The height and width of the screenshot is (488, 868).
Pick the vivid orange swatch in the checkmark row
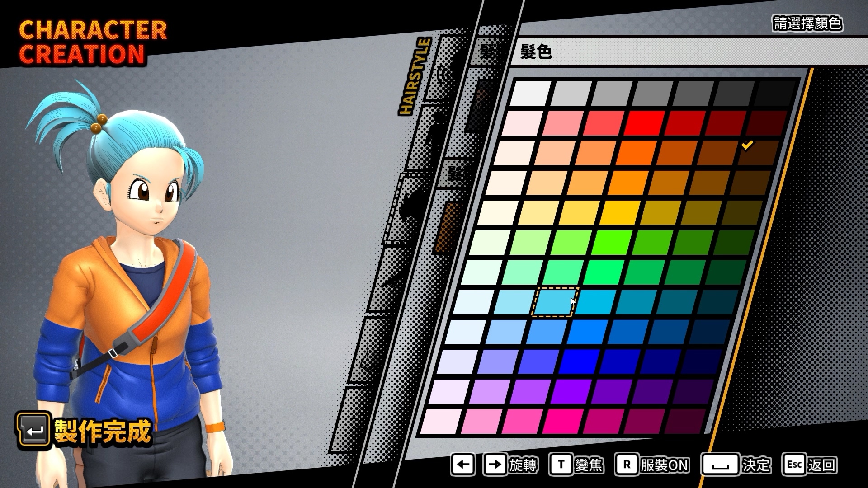635,153
